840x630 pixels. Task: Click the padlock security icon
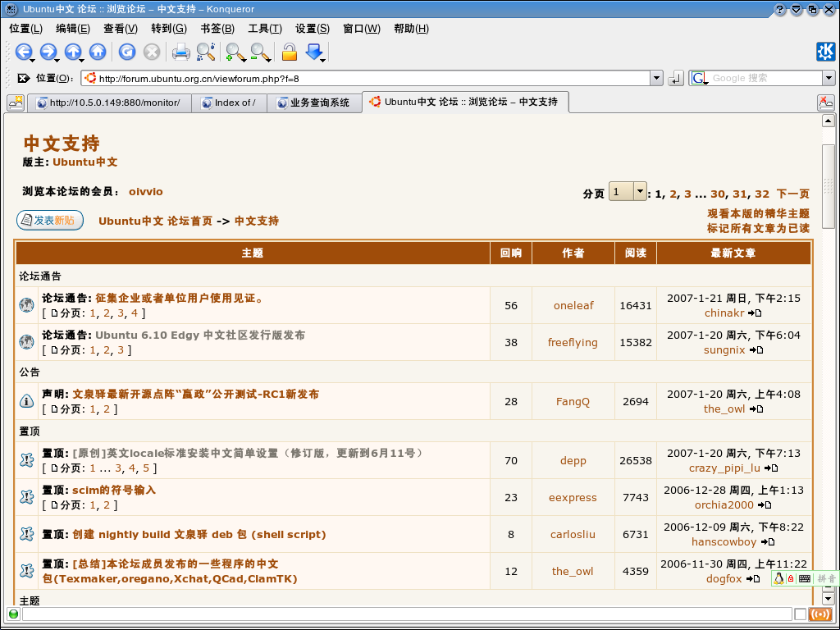(290, 52)
